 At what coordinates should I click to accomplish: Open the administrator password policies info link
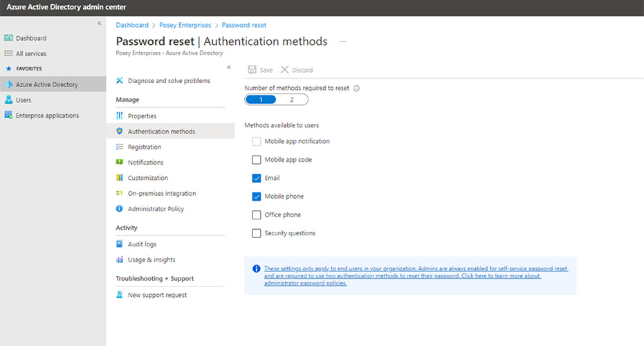coord(416,275)
